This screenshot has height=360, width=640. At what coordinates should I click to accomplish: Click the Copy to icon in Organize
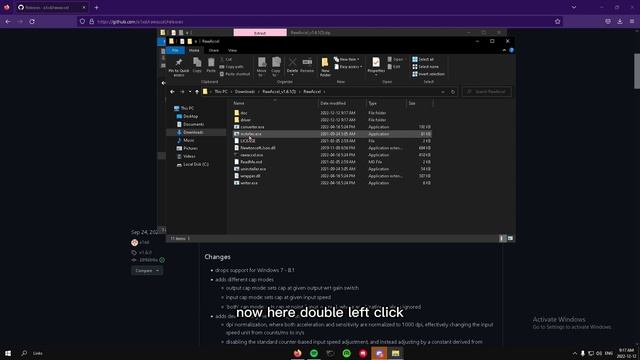pos(276,62)
